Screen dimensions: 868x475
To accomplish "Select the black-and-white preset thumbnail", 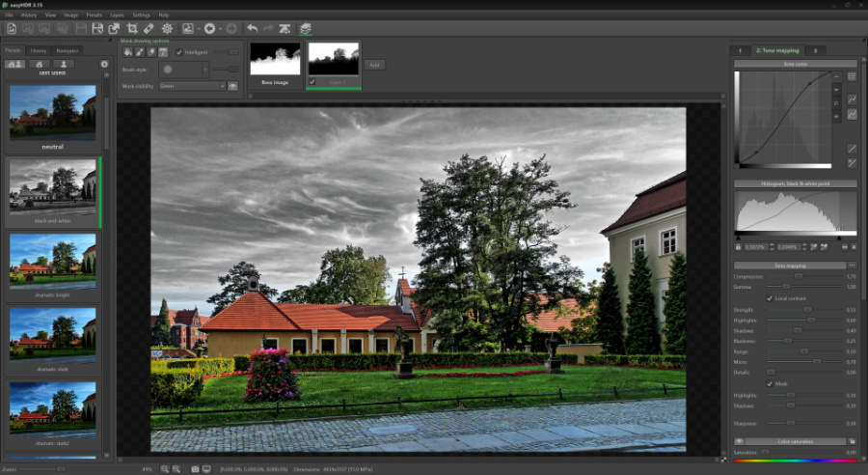I will [53, 186].
